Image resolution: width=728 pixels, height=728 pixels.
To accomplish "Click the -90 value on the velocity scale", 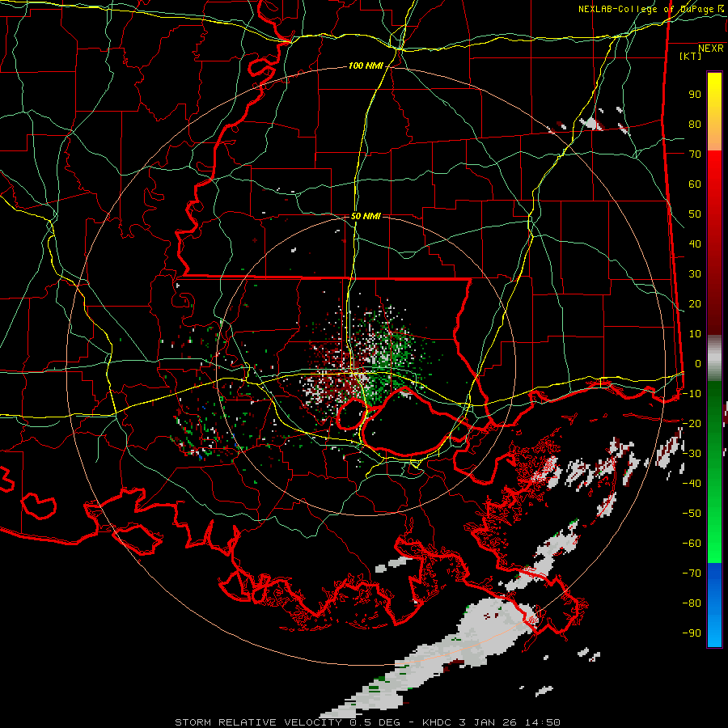I will (x=692, y=633).
